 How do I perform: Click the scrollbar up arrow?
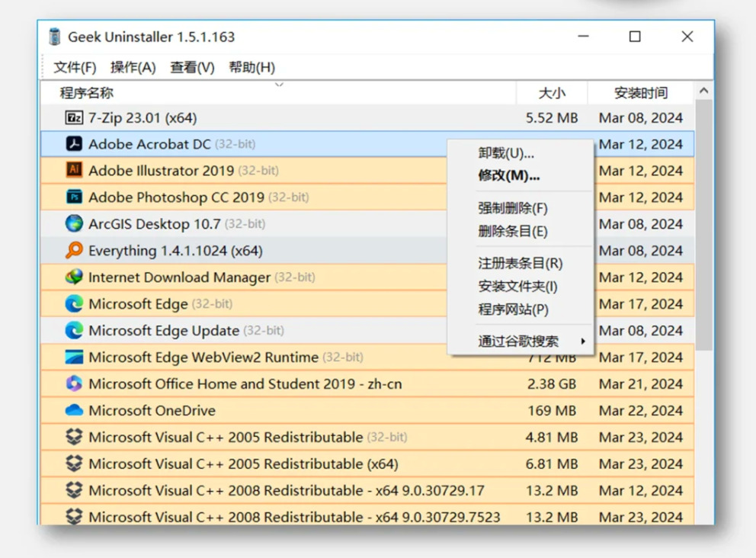pyautogui.click(x=703, y=91)
